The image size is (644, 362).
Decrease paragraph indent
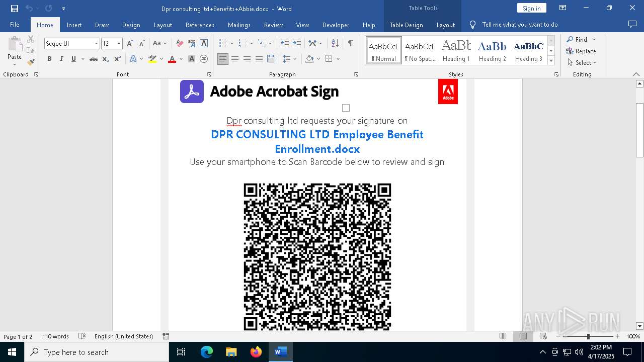point(285,44)
